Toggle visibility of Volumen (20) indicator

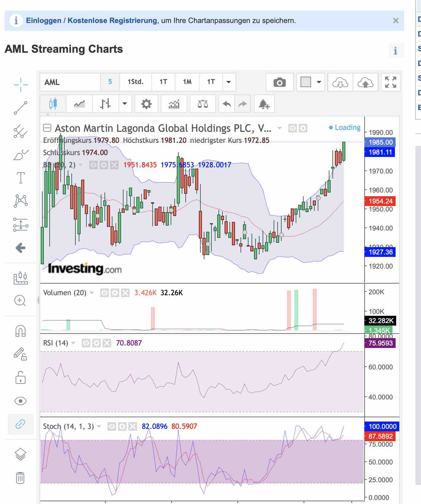tap(104, 293)
